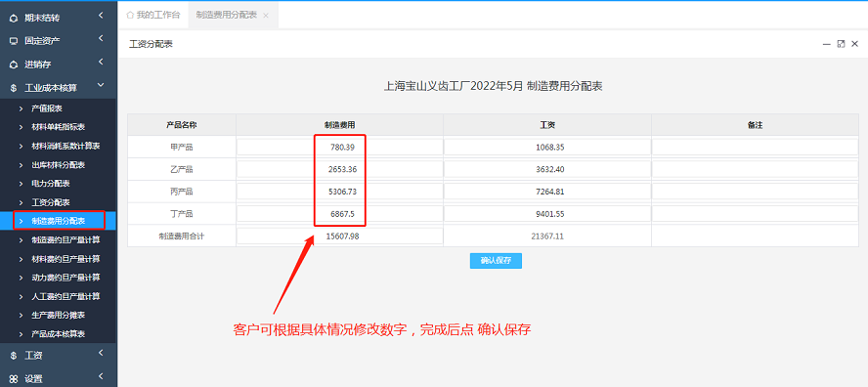Image resolution: width=868 pixels, height=387 pixels.
Task: Click the 乙产品 row label
Action: (182, 169)
